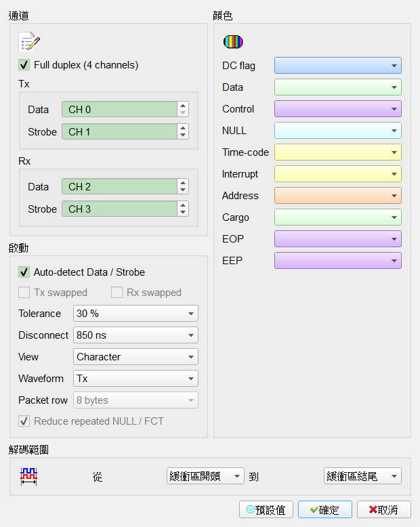Screen dimensions: 420x527
Task: Open the View Character dropdown
Action: [135, 356]
